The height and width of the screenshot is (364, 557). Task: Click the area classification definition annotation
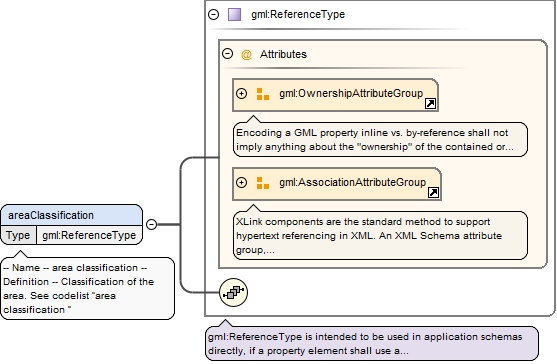pyautogui.click(x=88, y=288)
